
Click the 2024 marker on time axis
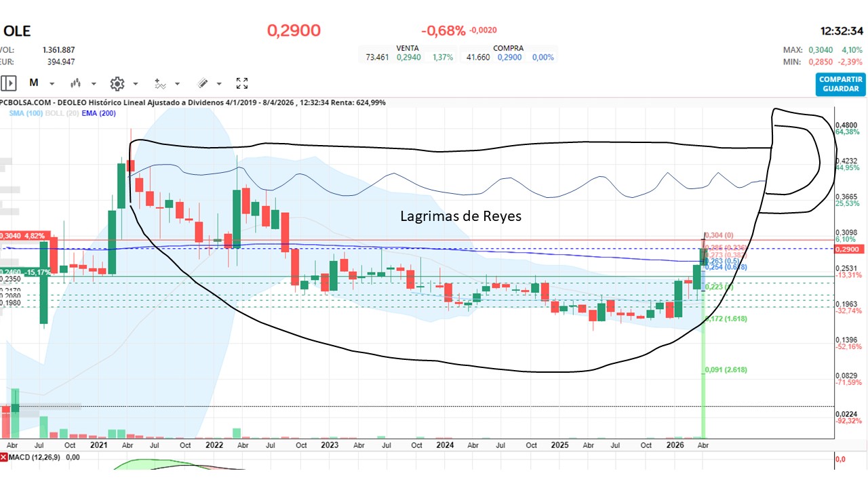445,445
